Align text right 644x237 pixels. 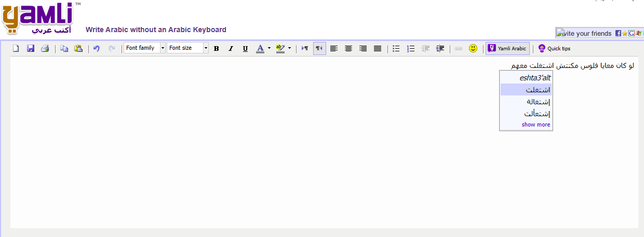click(x=363, y=48)
